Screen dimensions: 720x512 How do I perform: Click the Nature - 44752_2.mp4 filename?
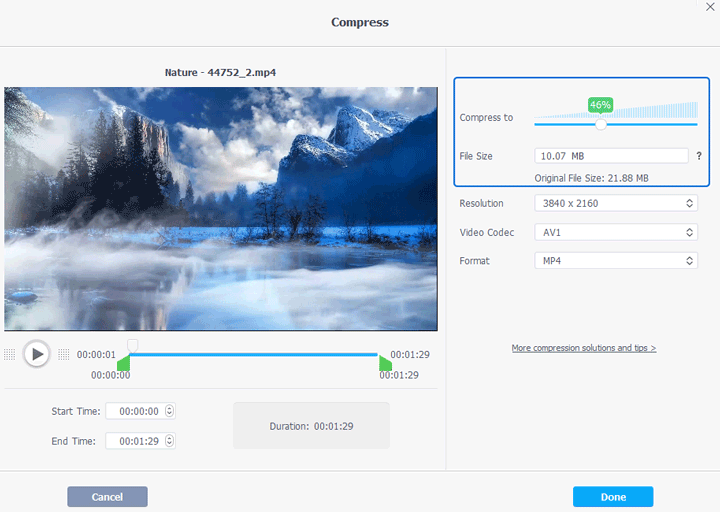[x=220, y=73]
